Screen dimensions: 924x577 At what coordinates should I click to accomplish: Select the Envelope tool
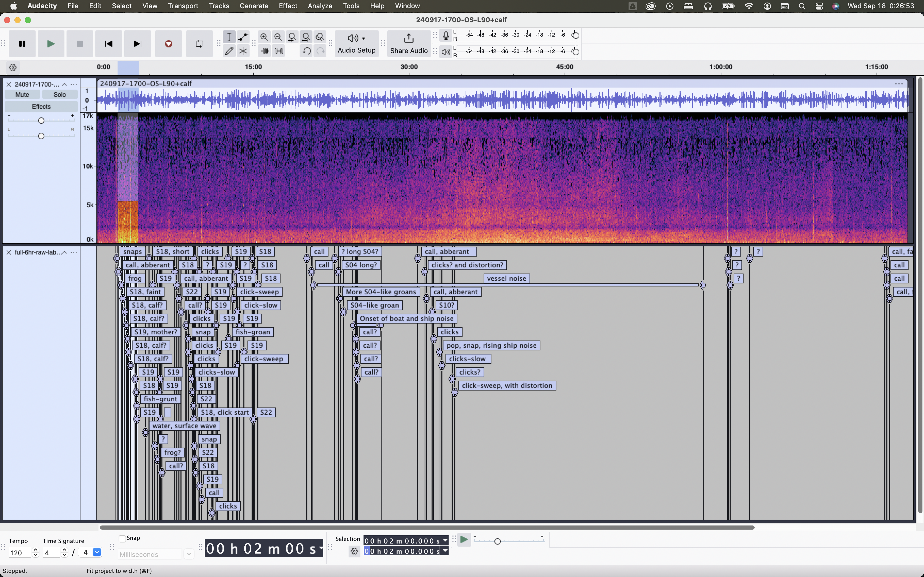pos(243,37)
